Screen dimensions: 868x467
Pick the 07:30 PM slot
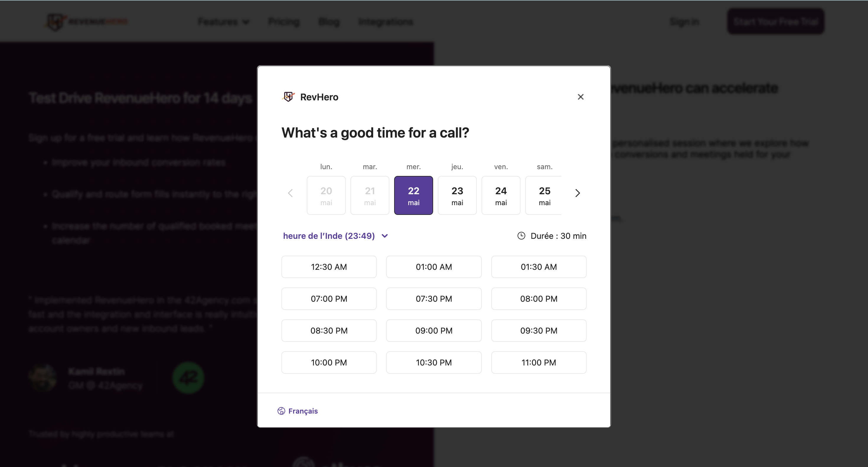[x=434, y=299]
